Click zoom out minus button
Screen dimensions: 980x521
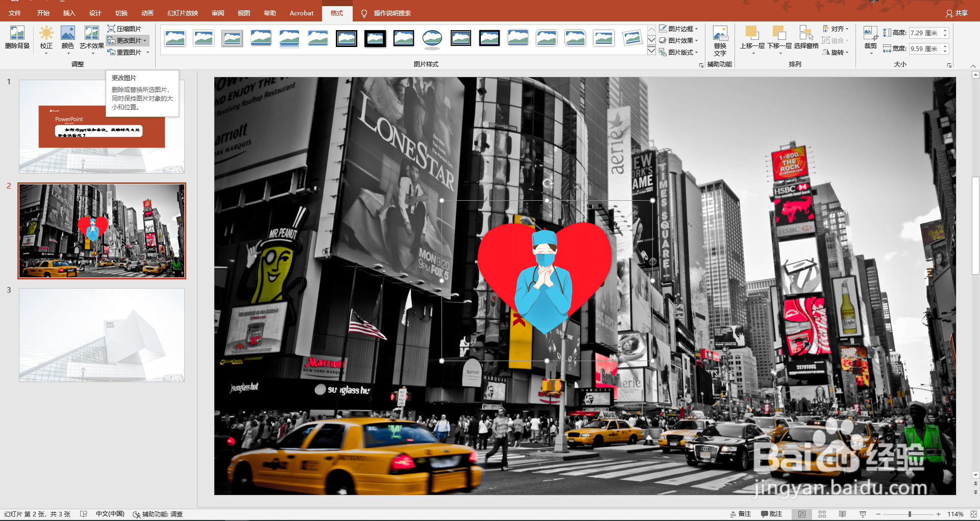click(878, 514)
